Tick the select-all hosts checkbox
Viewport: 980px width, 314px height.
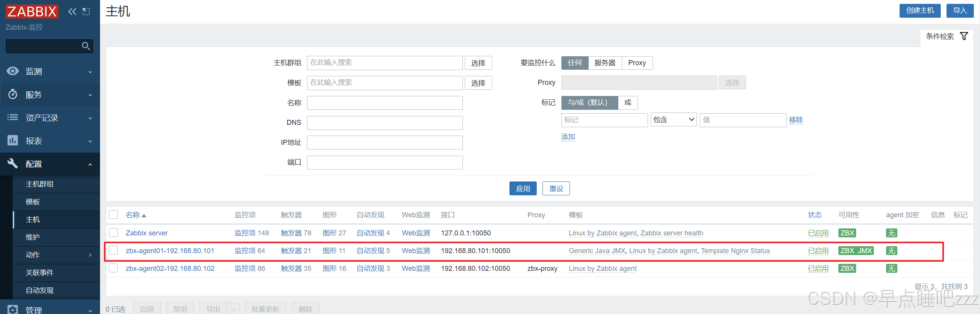tap(114, 215)
